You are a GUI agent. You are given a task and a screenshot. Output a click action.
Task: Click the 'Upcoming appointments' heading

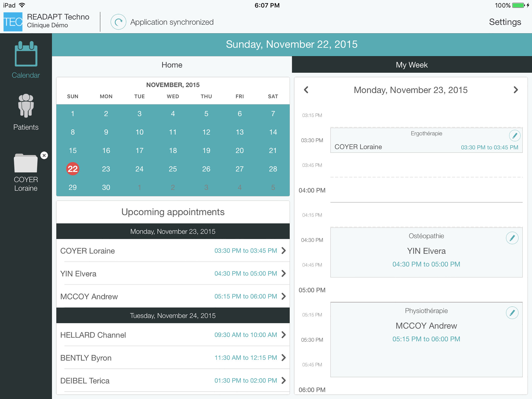[173, 212]
